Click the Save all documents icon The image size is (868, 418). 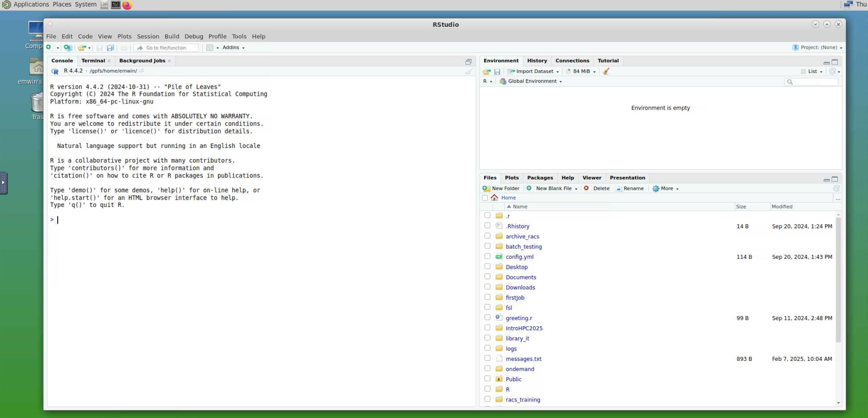click(x=110, y=48)
